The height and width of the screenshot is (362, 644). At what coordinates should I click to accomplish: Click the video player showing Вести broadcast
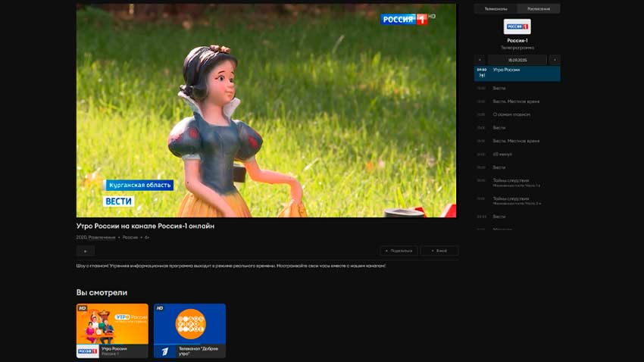coord(266,111)
